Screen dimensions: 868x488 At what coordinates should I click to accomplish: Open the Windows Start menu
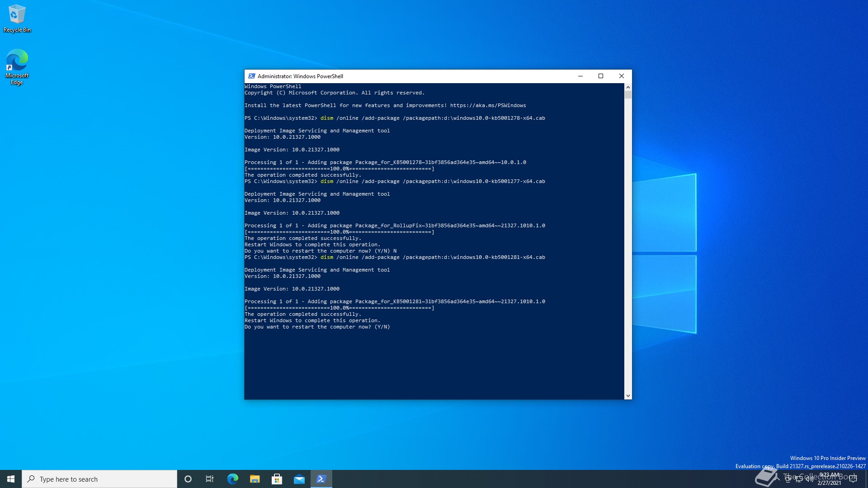pyautogui.click(x=11, y=479)
